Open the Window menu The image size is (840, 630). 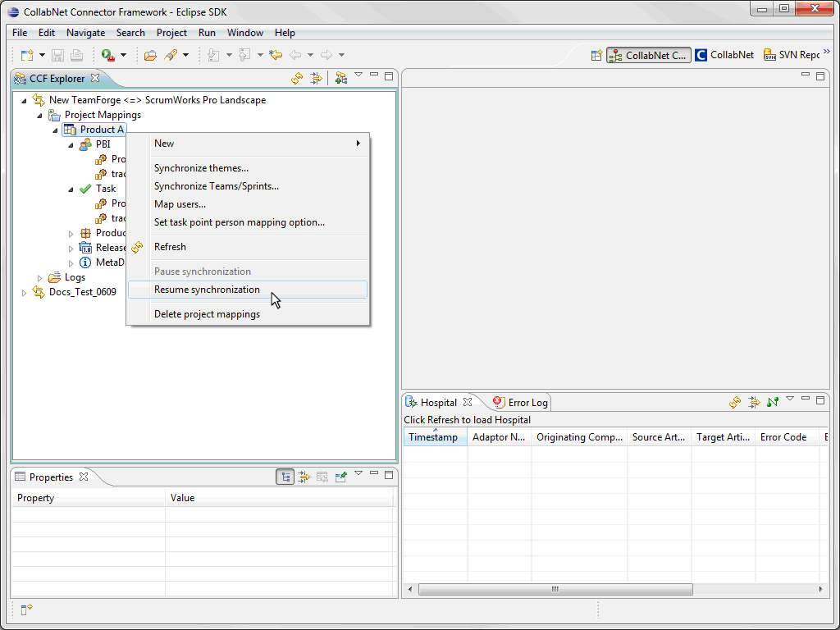pos(244,33)
